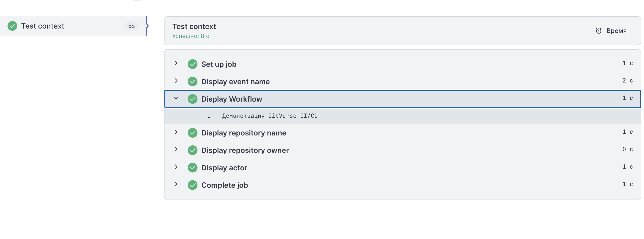Click the success check icon for Display event name
This screenshot has width=644, height=239.
193,82
